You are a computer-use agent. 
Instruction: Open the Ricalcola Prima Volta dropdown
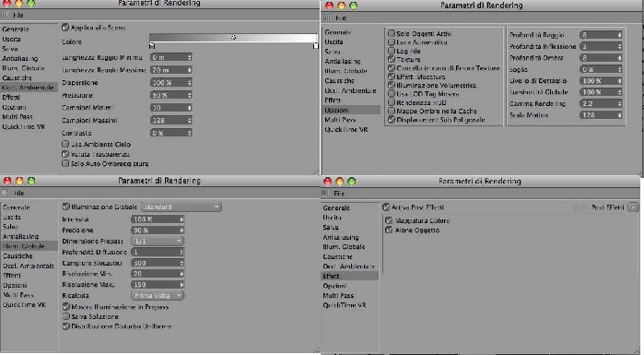158,295
